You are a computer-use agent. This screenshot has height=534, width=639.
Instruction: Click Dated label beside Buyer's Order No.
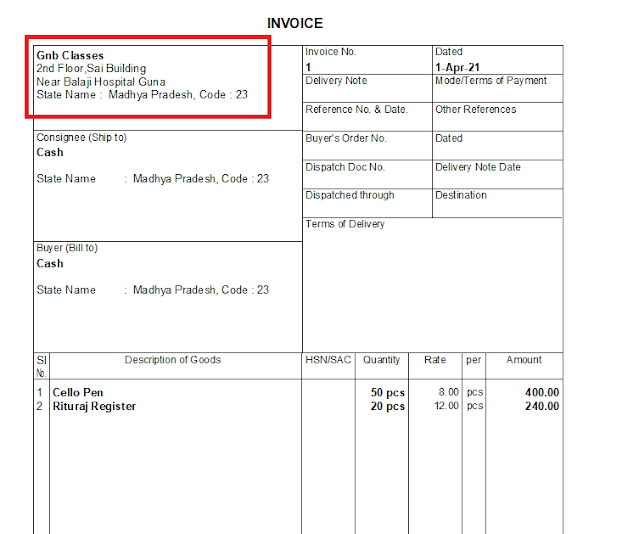[x=449, y=138]
